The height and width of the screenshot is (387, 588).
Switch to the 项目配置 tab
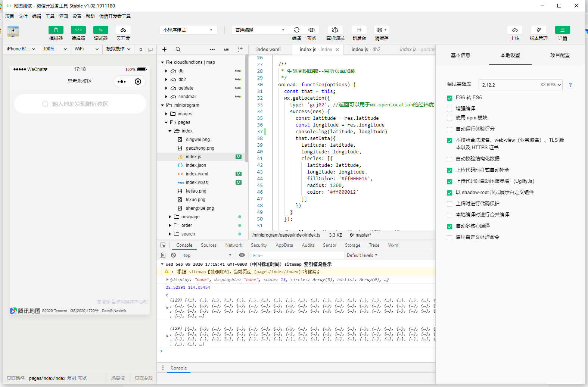(560, 55)
